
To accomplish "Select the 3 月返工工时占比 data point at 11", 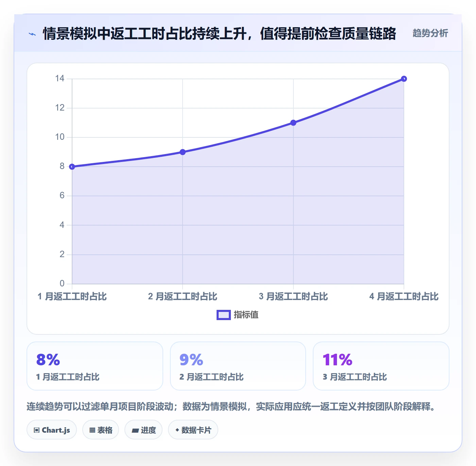I will pyautogui.click(x=293, y=123).
